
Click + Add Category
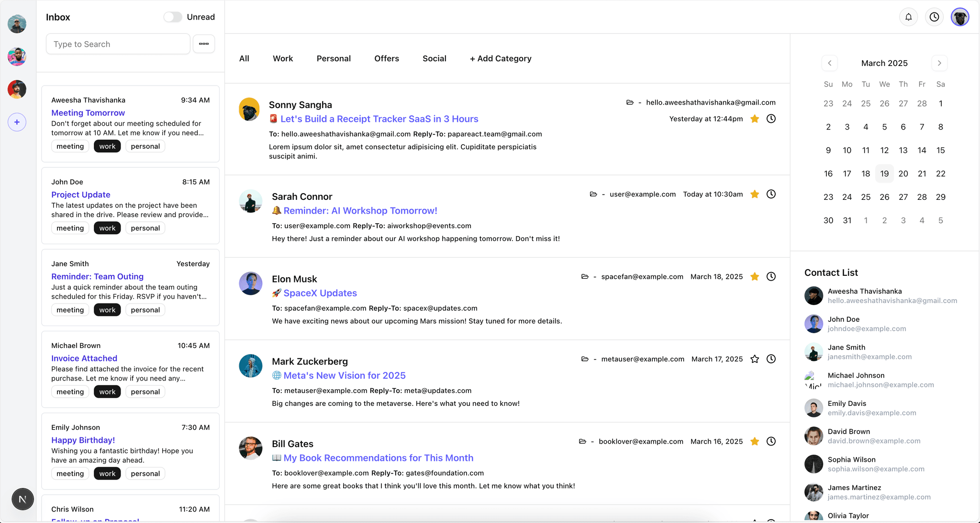point(501,58)
